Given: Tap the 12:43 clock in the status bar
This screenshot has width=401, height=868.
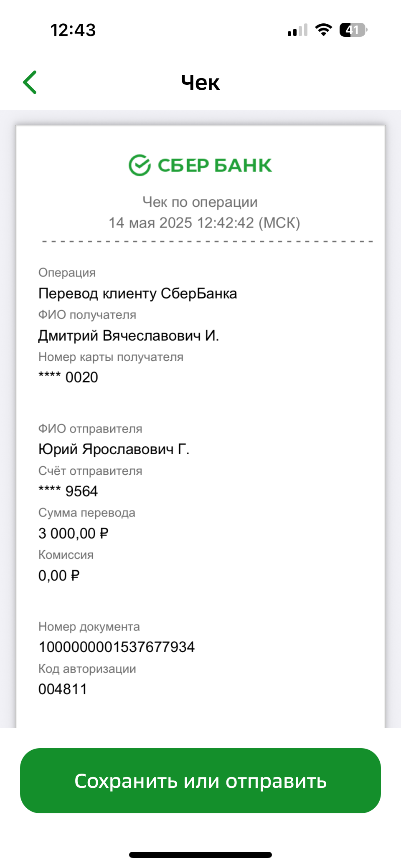Looking at the screenshot, I should 73,30.
